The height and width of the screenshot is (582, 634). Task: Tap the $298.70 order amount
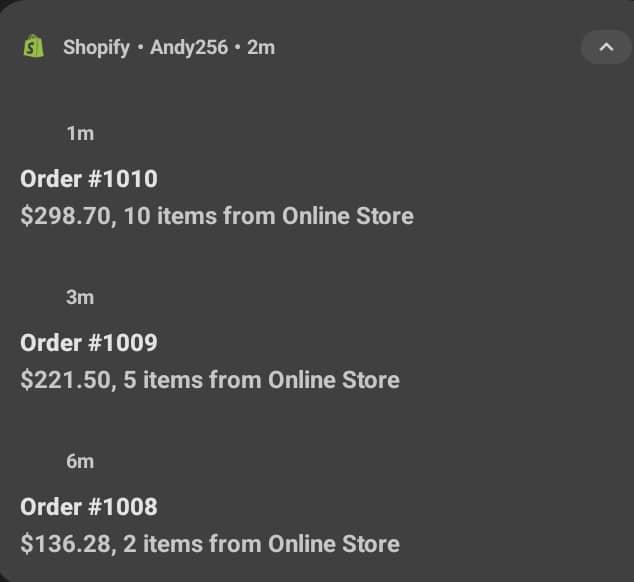pos(66,216)
